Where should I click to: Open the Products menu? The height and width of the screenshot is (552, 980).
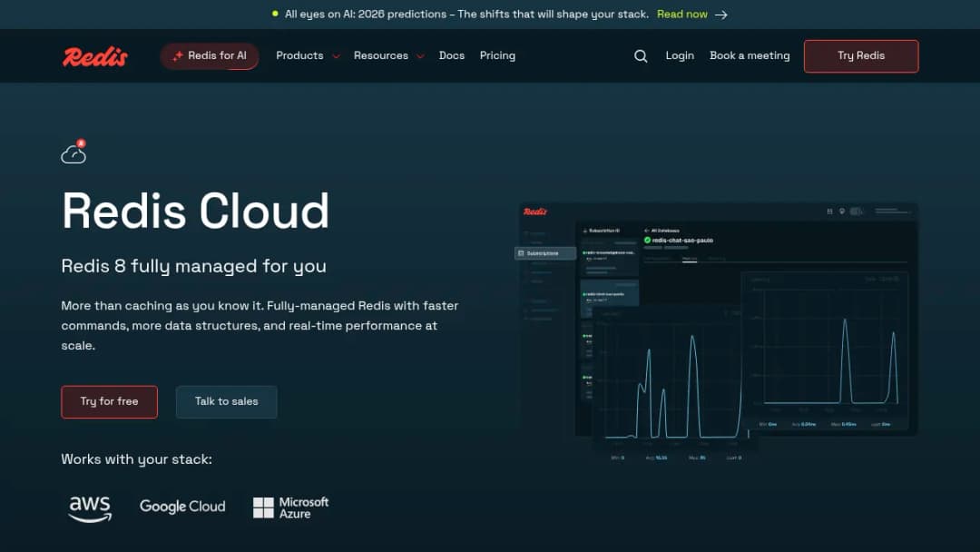click(x=300, y=55)
